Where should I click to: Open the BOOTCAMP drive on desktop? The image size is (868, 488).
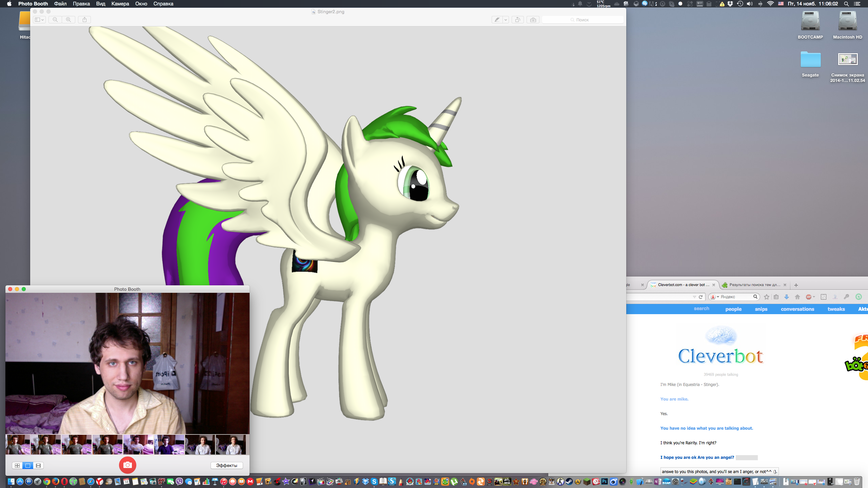pyautogui.click(x=810, y=25)
